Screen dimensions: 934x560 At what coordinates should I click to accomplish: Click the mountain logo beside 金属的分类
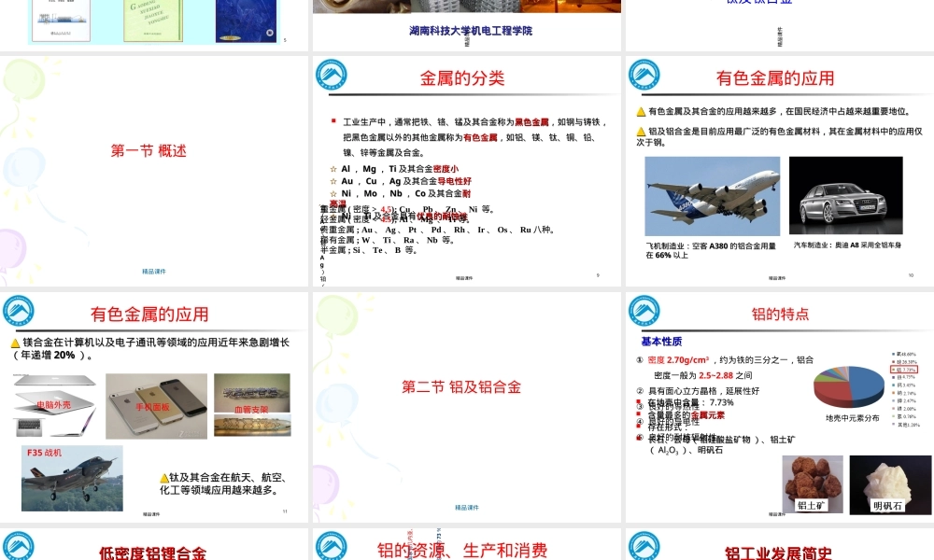click(x=332, y=75)
